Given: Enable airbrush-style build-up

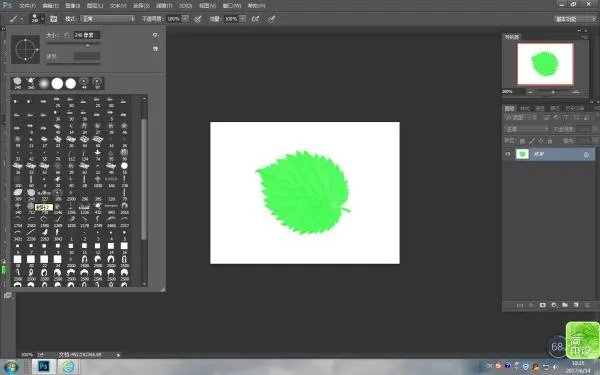Looking at the screenshot, I should click(x=255, y=19).
